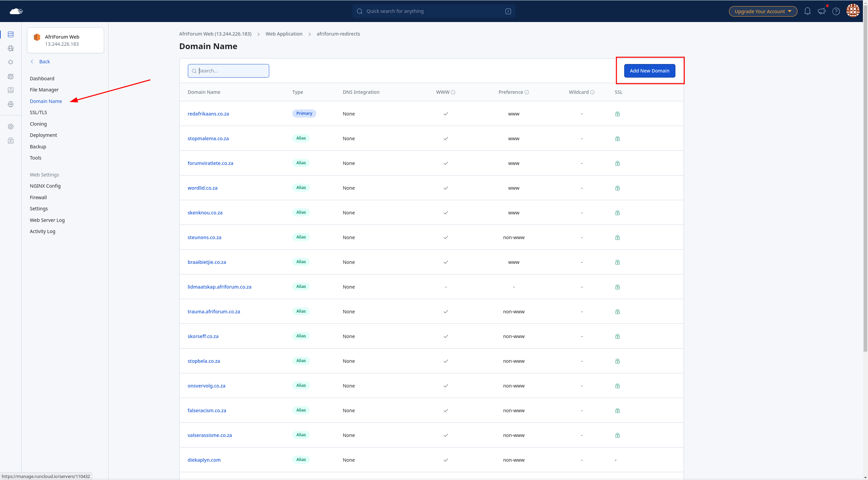Click SSL lock icon for redafrikaans.co.za
The width and height of the screenshot is (868, 480).
(617, 114)
